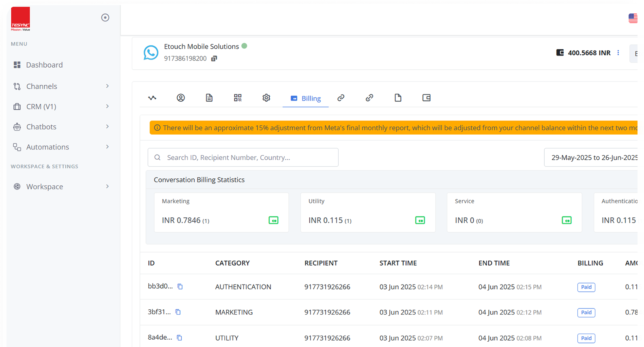Image resolution: width=644 pixels, height=347 pixels.
Task: Open the analytics activity tab icon
Action: coord(152,98)
